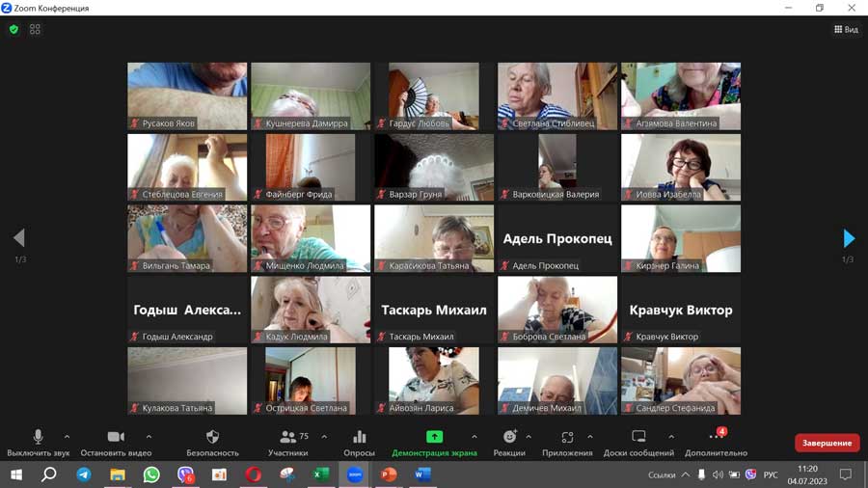This screenshot has width=868, height=488.
Task: Open More (Дополнительно) with red badge
Action: [x=716, y=438]
